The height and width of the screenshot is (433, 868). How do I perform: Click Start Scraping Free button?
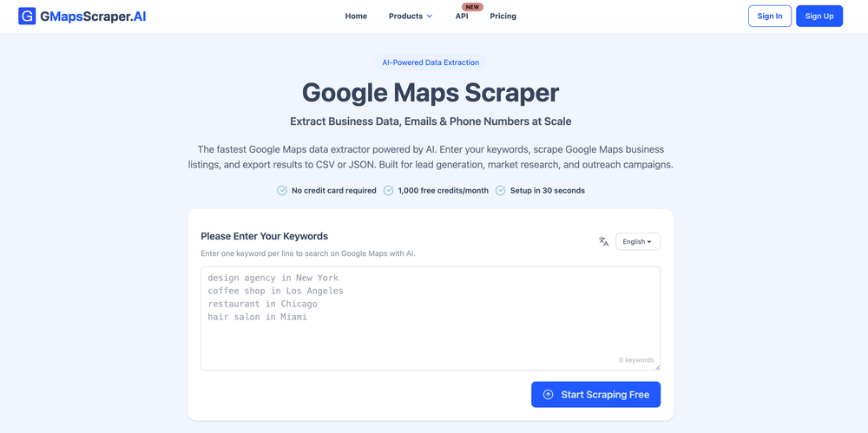point(595,395)
